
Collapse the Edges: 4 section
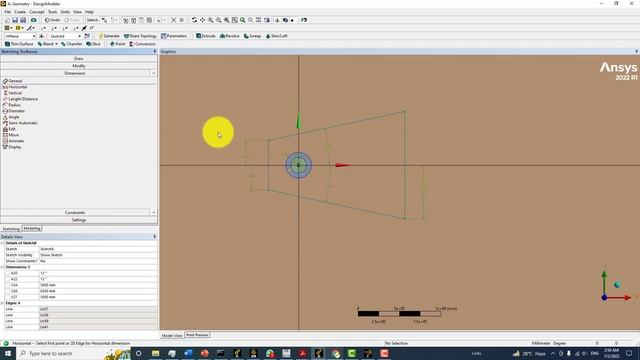[2, 303]
